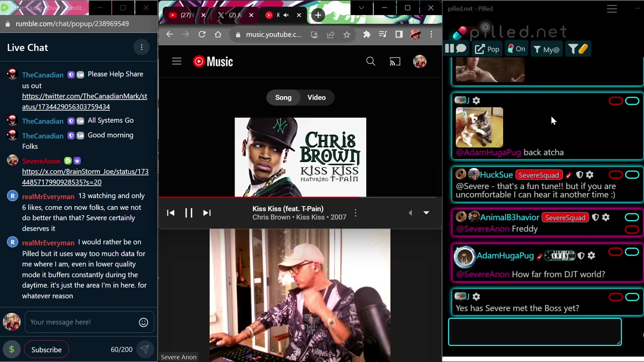The image size is (644, 362).
Task: Switch to the Video view
Action: [316, 98]
